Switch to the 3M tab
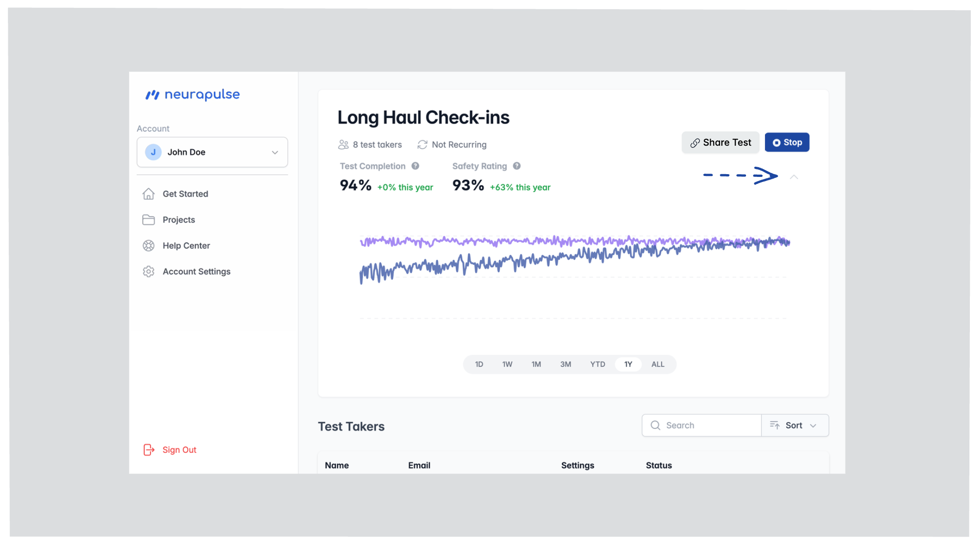980x545 pixels. (x=566, y=364)
